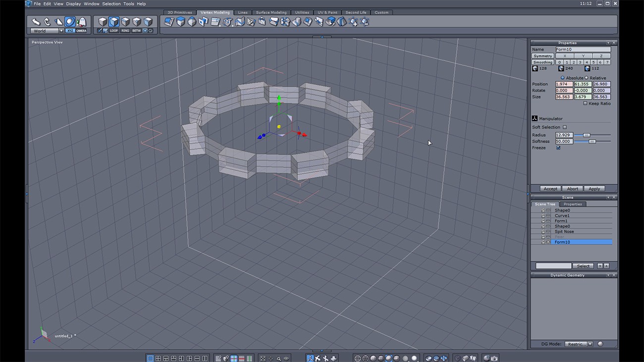Viewport: 644px width, 362px height.
Task: Click the BETW selection button
Action: point(137,31)
